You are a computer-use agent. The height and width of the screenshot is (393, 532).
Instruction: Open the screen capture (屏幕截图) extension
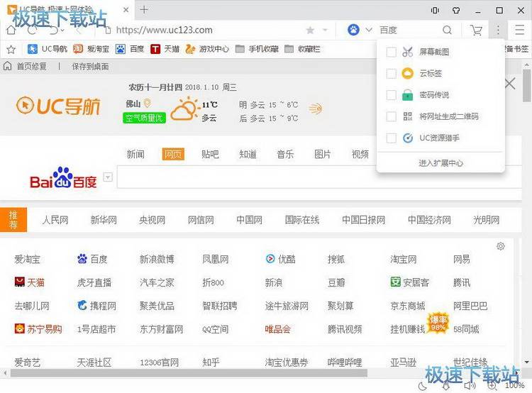[434, 52]
